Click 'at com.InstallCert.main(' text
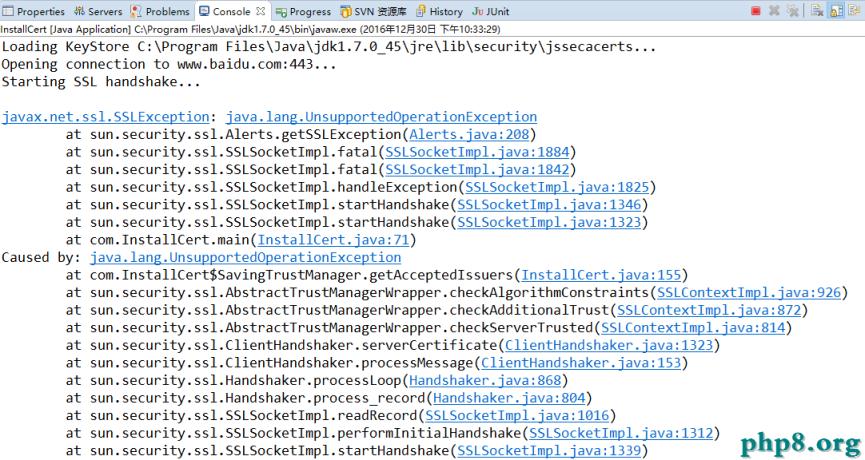Screen dimensions: 865x460 tap(161, 240)
